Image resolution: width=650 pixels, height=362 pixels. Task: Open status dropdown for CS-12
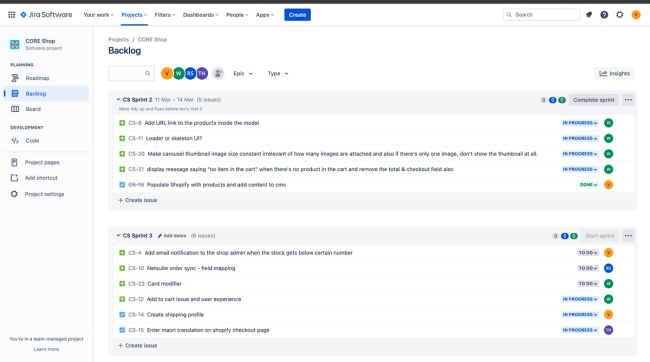click(580, 299)
